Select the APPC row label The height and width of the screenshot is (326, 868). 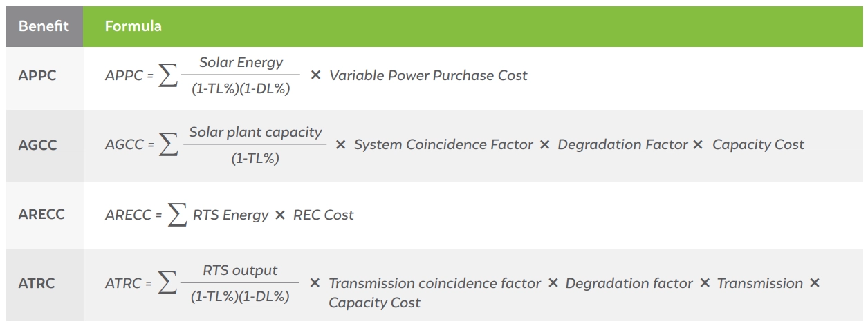[37, 75]
